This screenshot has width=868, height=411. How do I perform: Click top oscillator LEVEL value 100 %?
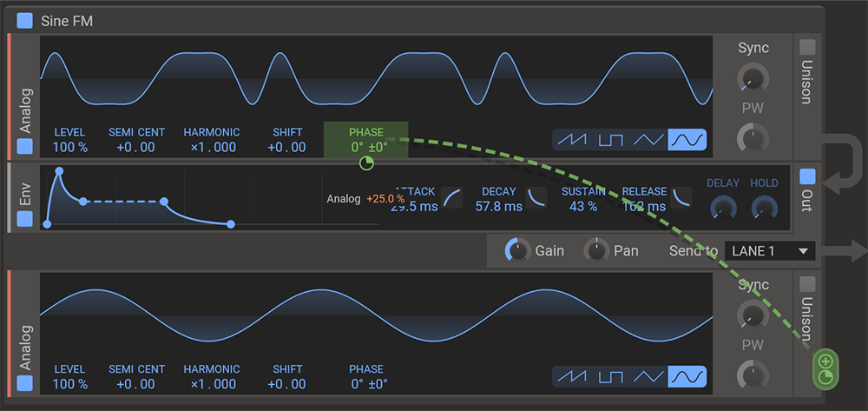pyautogui.click(x=69, y=148)
